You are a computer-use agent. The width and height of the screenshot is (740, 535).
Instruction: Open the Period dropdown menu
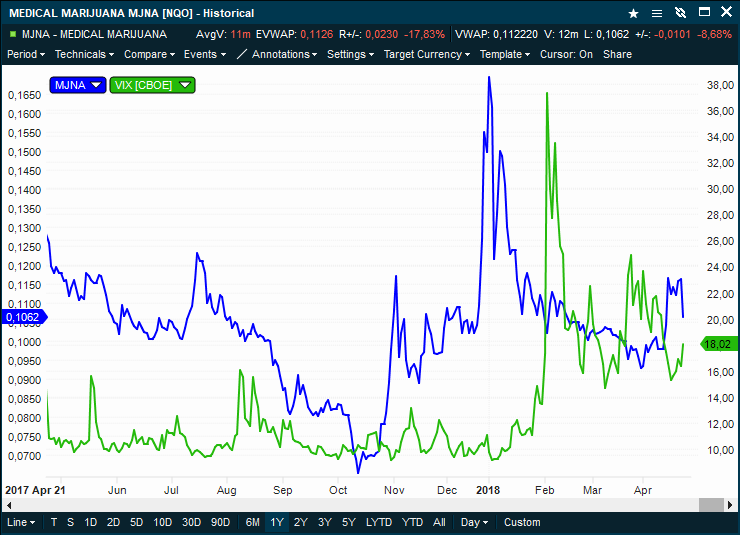point(26,54)
